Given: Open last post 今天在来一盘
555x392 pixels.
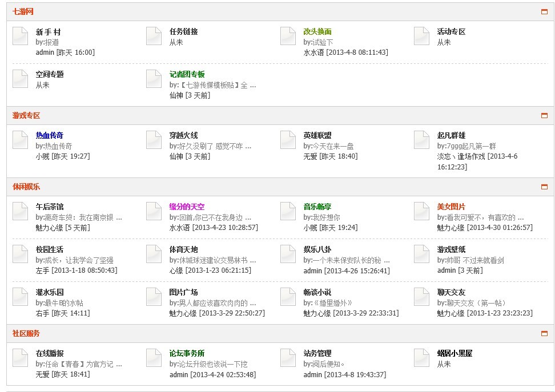Looking at the screenshot, I should pyautogui.click(x=333, y=146).
